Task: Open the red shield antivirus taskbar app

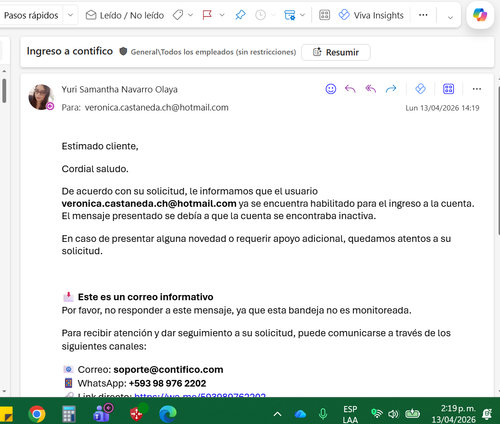Action: [138, 413]
